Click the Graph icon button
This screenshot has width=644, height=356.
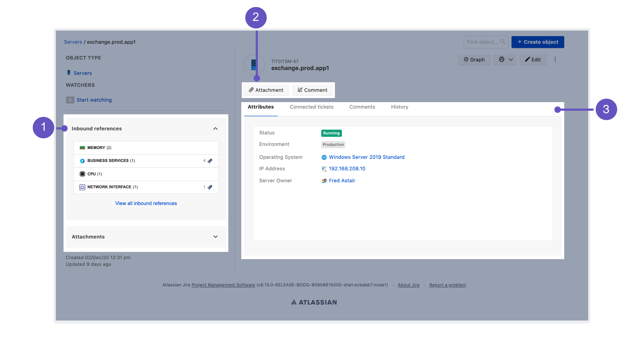[474, 60]
